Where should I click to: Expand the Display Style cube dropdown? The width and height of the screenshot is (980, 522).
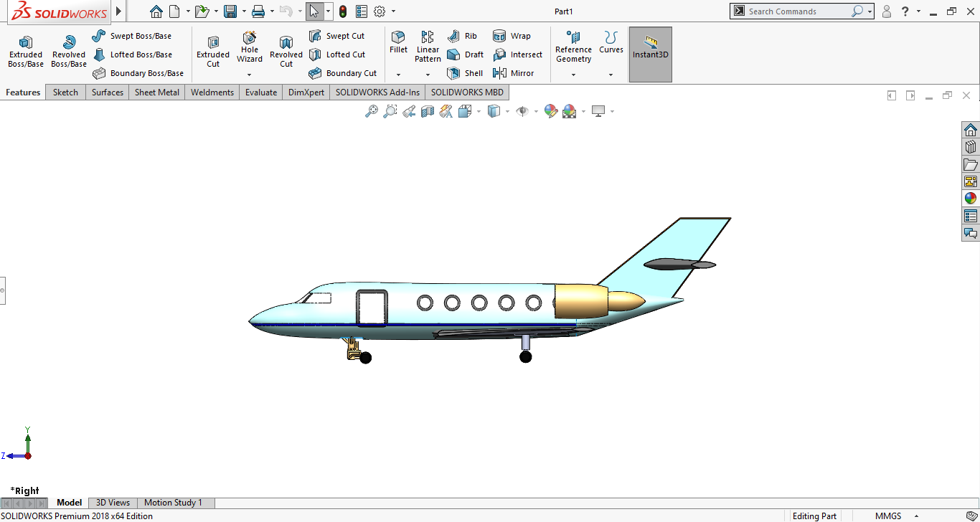(x=507, y=111)
